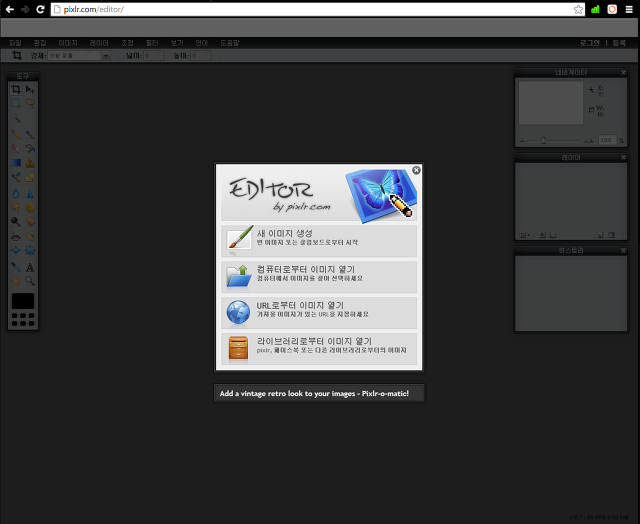Select the Sharpen cone tool

coord(30,193)
